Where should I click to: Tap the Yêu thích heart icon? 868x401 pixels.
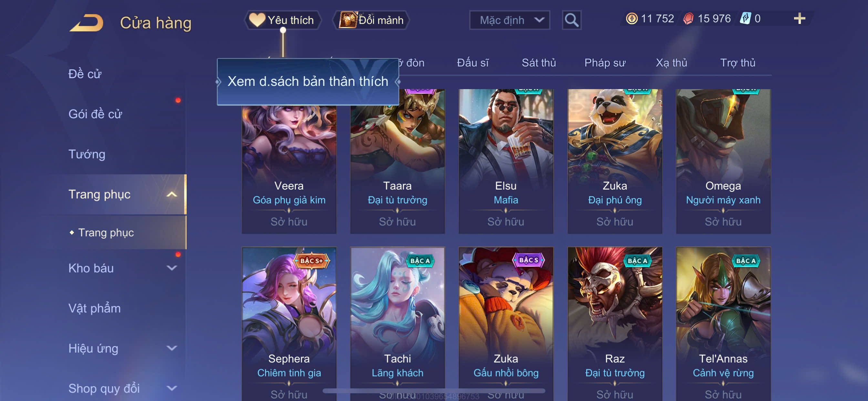[x=257, y=20]
